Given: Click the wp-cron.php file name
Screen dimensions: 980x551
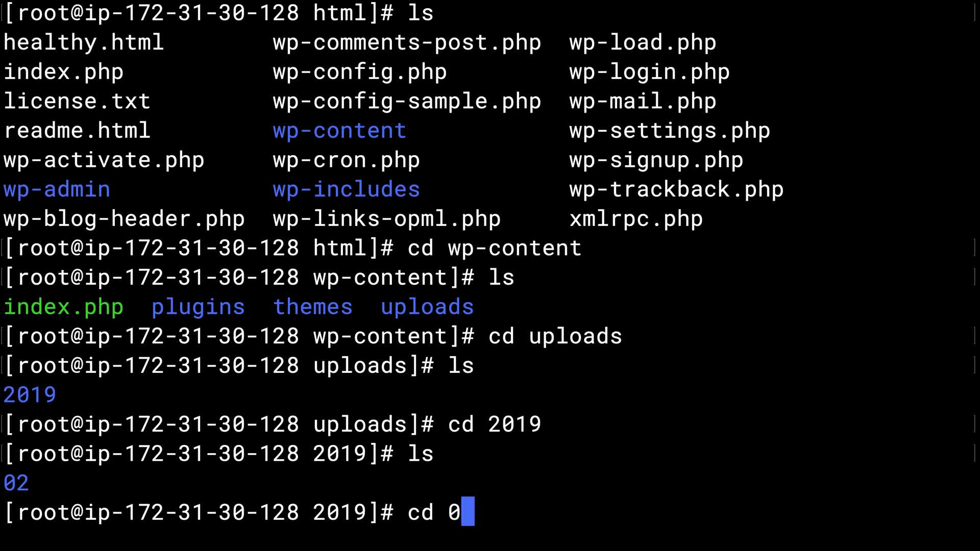Looking at the screenshot, I should click(346, 160).
